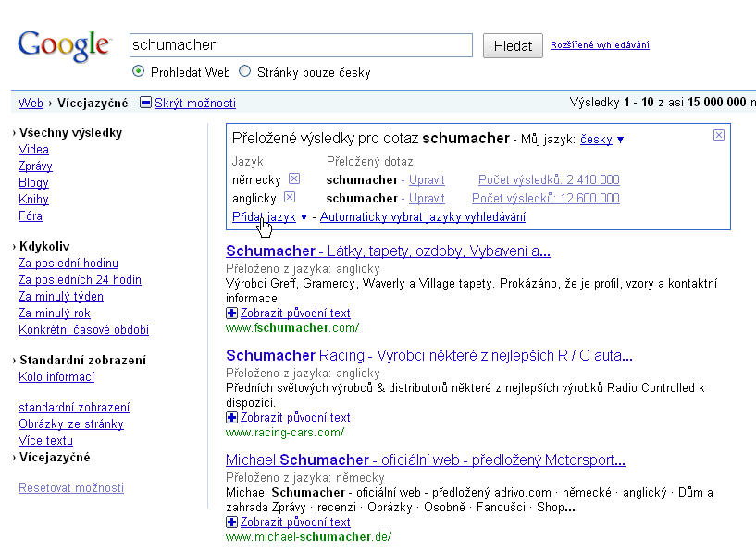Choose Více textu view
Screen dimensions: 756x552
click(x=45, y=441)
